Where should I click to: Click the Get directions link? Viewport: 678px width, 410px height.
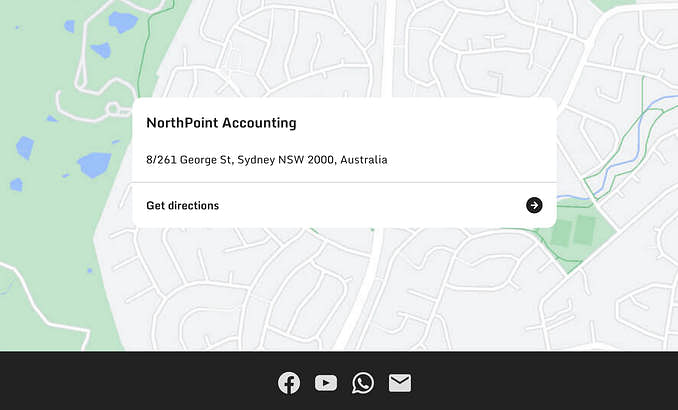pos(183,206)
